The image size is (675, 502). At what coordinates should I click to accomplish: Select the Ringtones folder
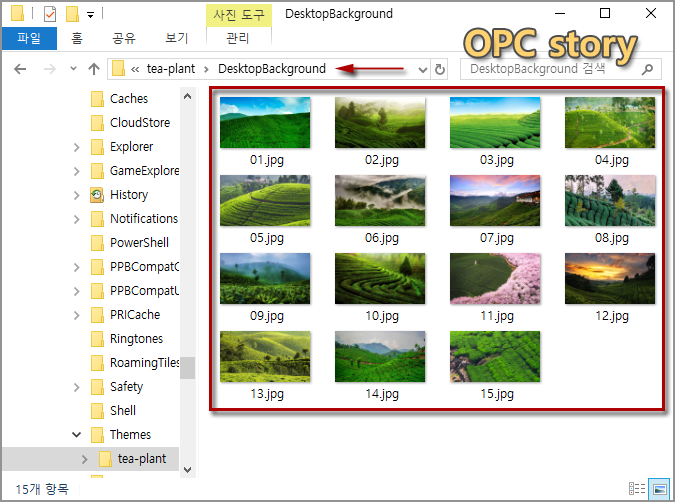136,339
